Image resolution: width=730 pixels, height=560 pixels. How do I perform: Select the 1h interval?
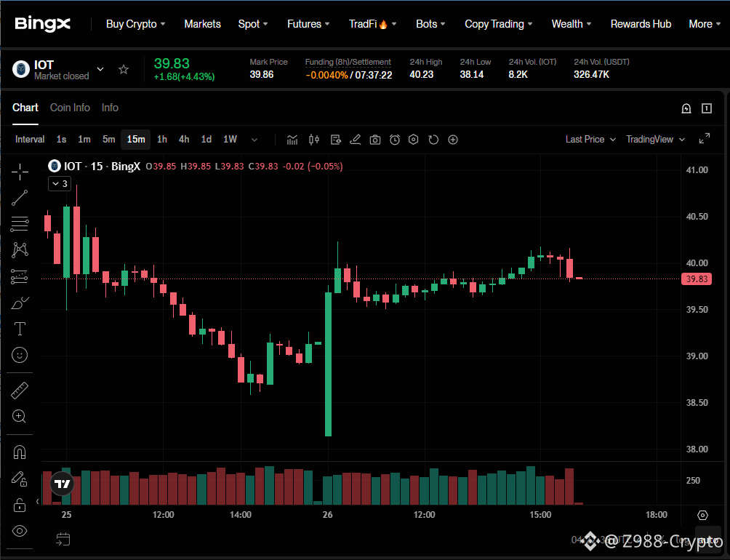pyautogui.click(x=162, y=139)
